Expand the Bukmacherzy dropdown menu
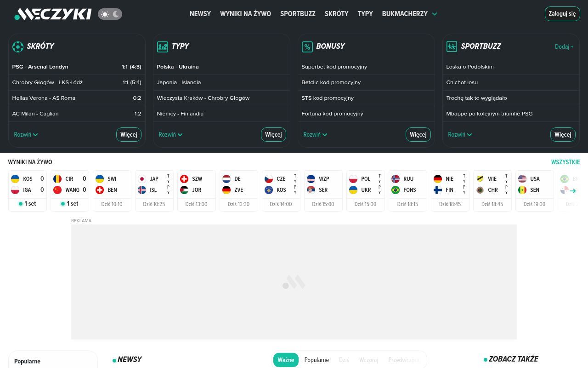This screenshot has height=368, width=588. click(x=409, y=14)
